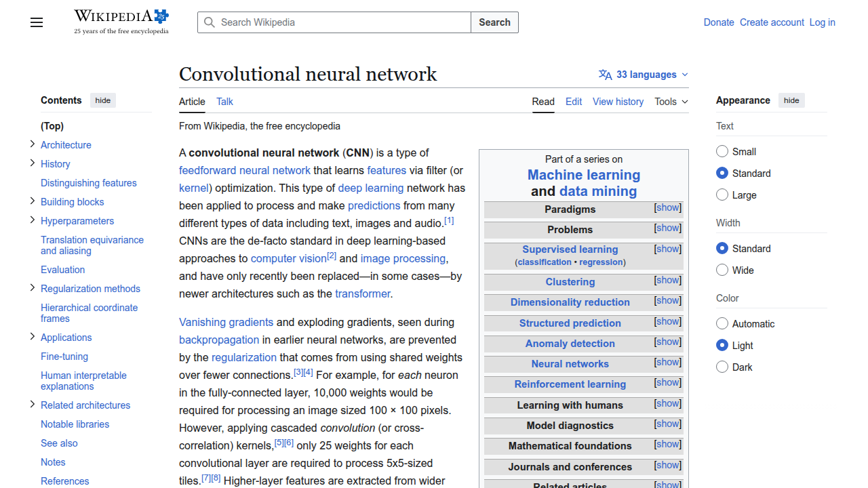Switch to the Article tab

point(192,102)
